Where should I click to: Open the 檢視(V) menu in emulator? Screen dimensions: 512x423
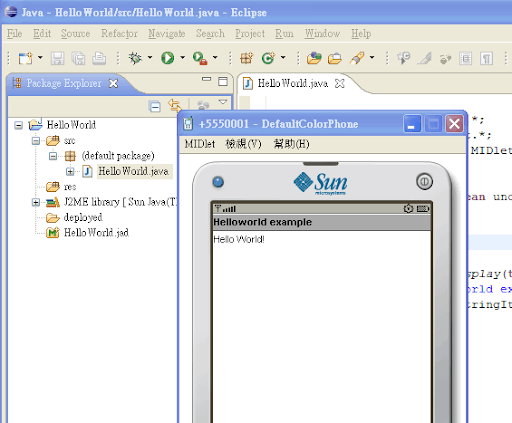244,144
